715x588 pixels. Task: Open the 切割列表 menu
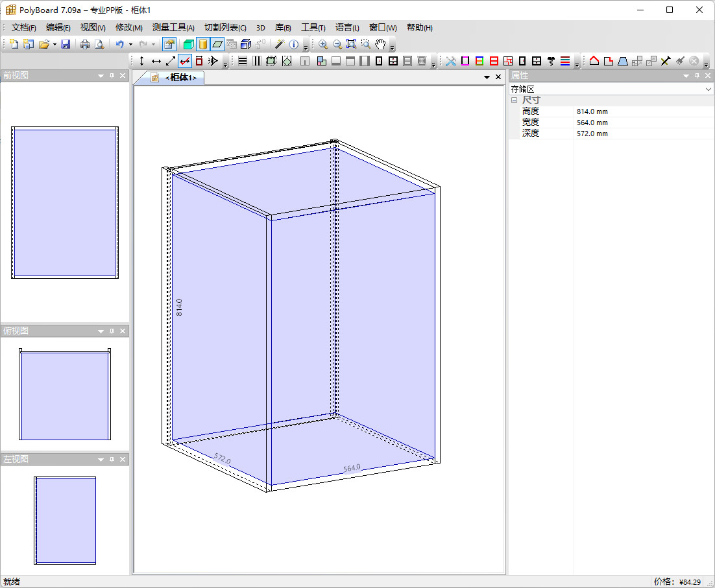tap(225, 27)
